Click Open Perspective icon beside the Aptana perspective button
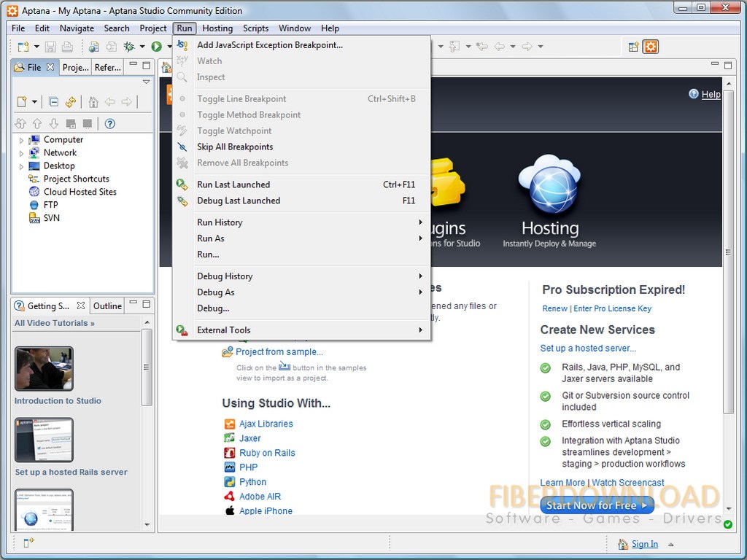 (633, 47)
